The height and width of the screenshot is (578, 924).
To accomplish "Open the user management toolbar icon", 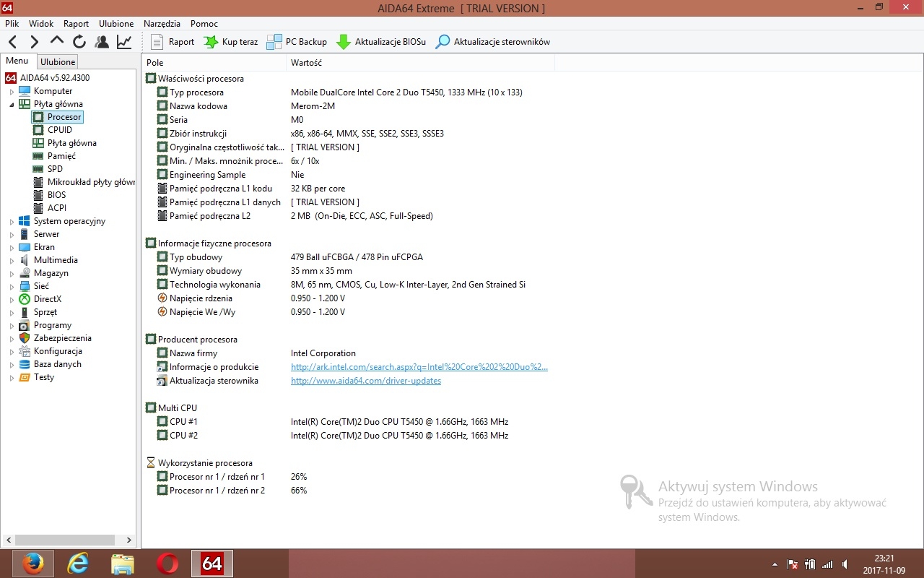I will point(102,42).
